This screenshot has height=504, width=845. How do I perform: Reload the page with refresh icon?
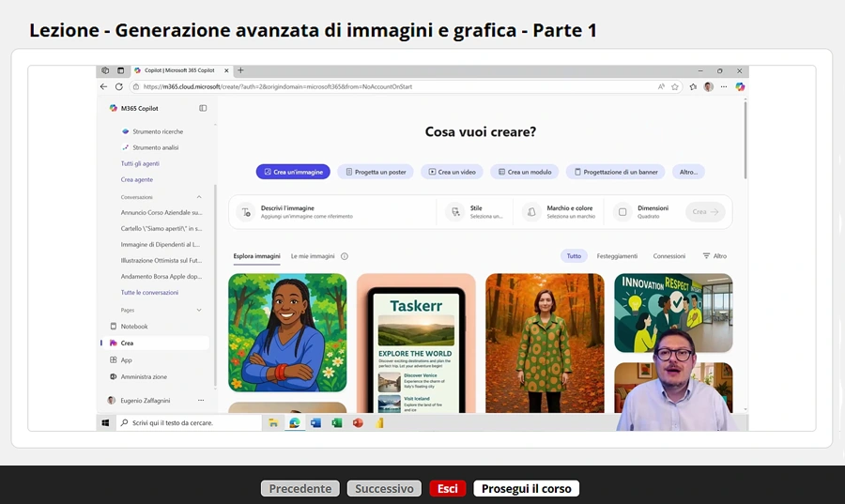coord(119,86)
